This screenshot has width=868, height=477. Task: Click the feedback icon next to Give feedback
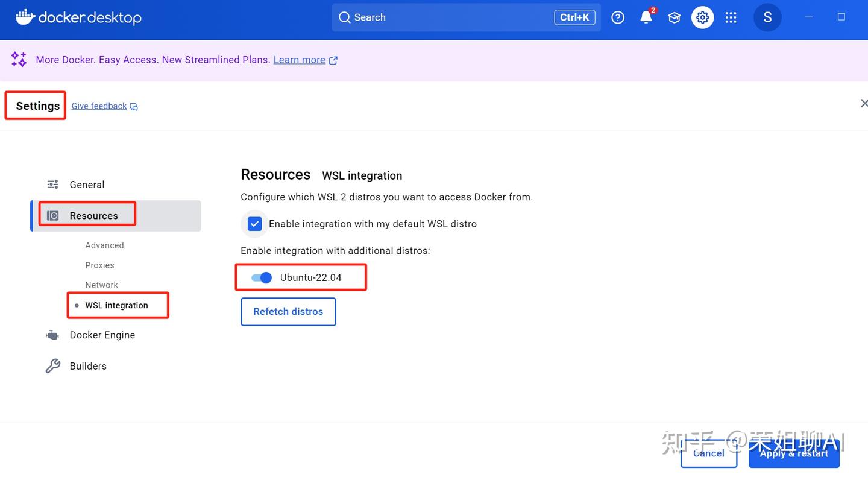pos(134,107)
